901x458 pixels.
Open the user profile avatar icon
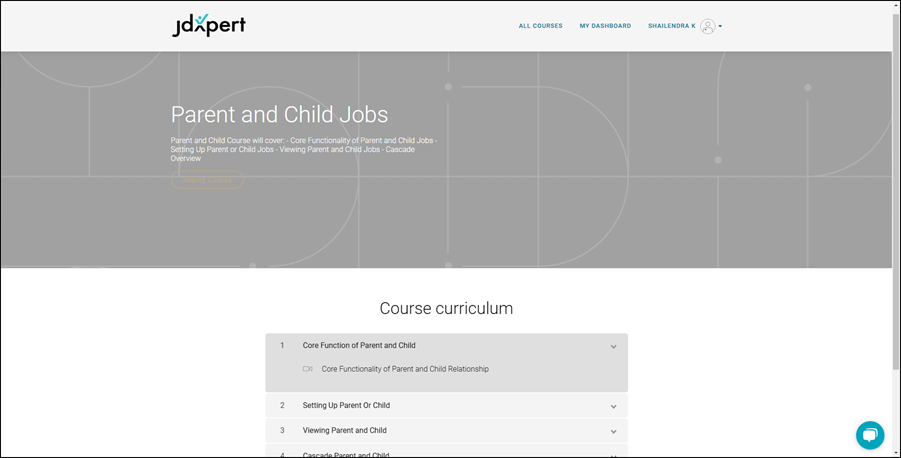click(x=708, y=26)
